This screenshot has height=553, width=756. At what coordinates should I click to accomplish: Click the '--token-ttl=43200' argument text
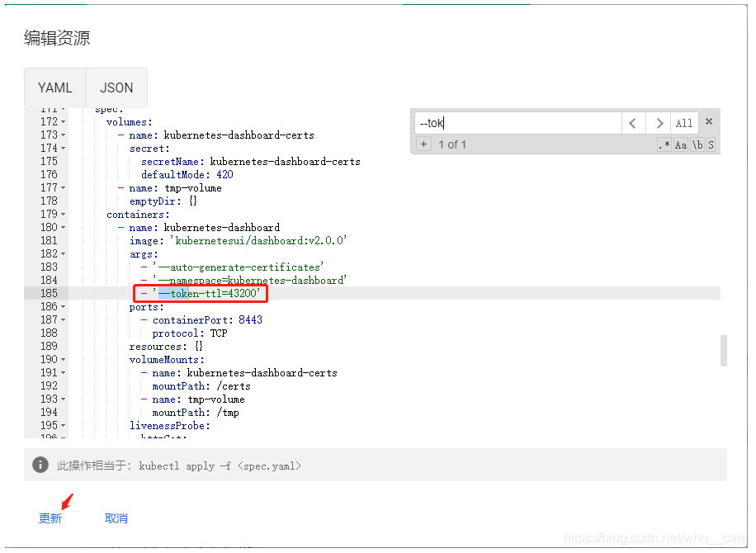pos(206,293)
